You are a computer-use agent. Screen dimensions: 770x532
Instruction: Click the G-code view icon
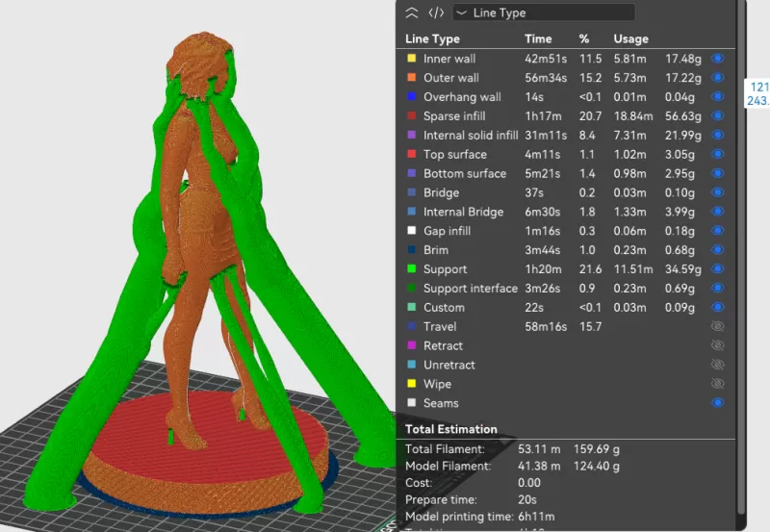pos(436,13)
